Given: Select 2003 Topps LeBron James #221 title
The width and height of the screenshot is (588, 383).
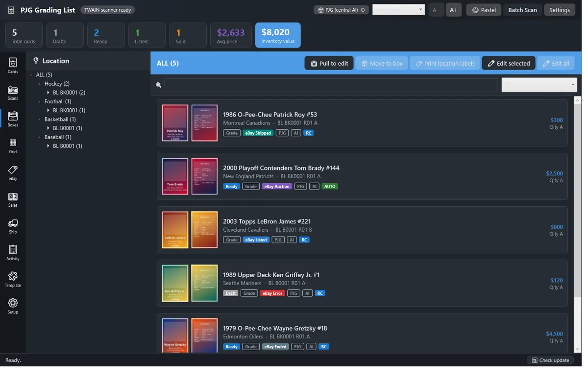Looking at the screenshot, I should (x=267, y=221).
